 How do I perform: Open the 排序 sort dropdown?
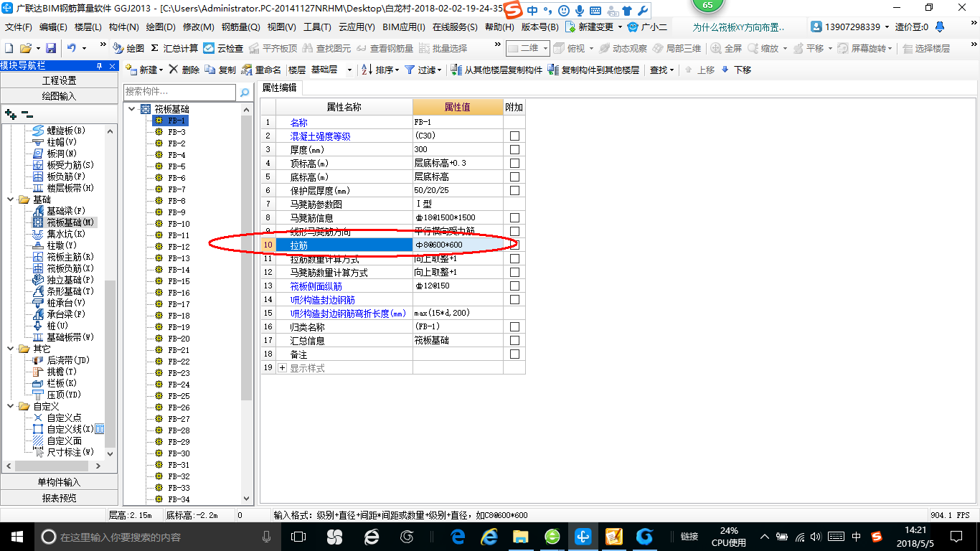[380, 70]
